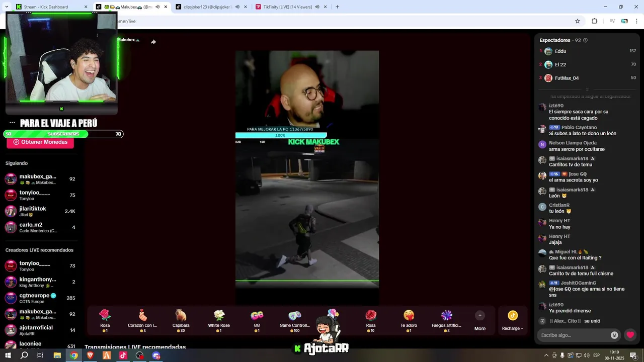Send the Rosa gift costing 1 coin

pos(105,321)
